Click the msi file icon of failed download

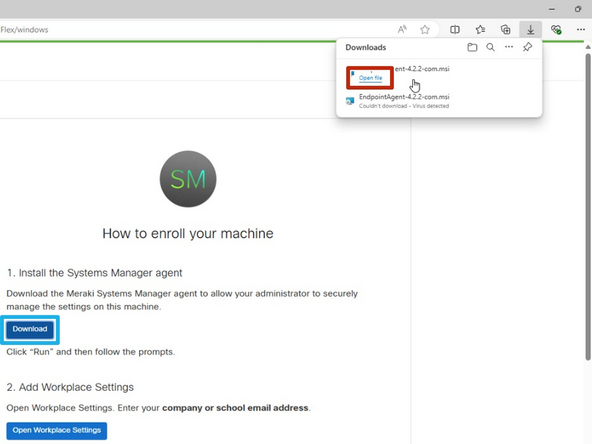pos(350,101)
